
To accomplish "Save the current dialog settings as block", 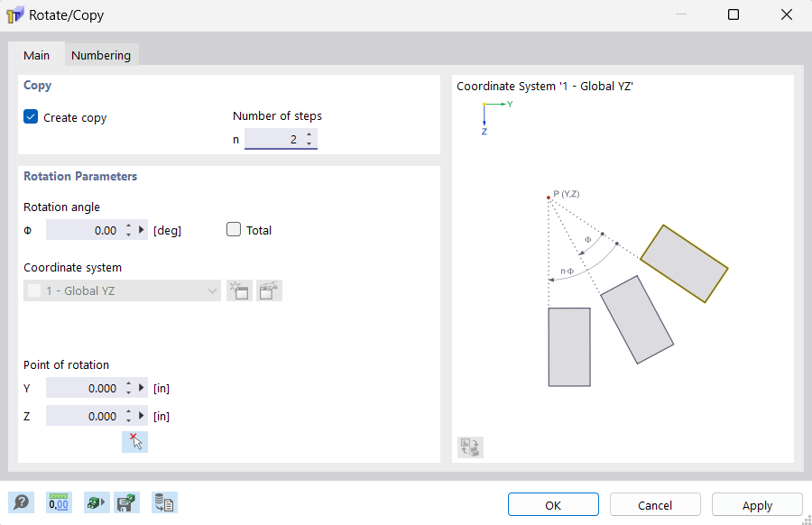I will coord(127,502).
